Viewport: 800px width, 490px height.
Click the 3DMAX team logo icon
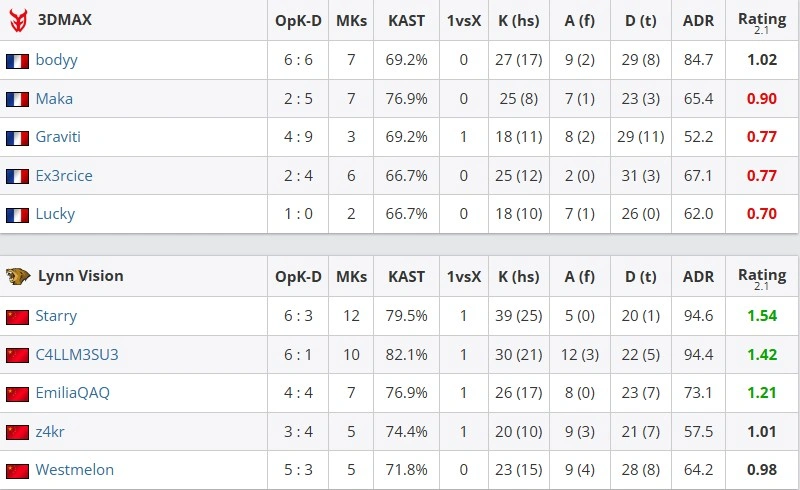(x=18, y=20)
